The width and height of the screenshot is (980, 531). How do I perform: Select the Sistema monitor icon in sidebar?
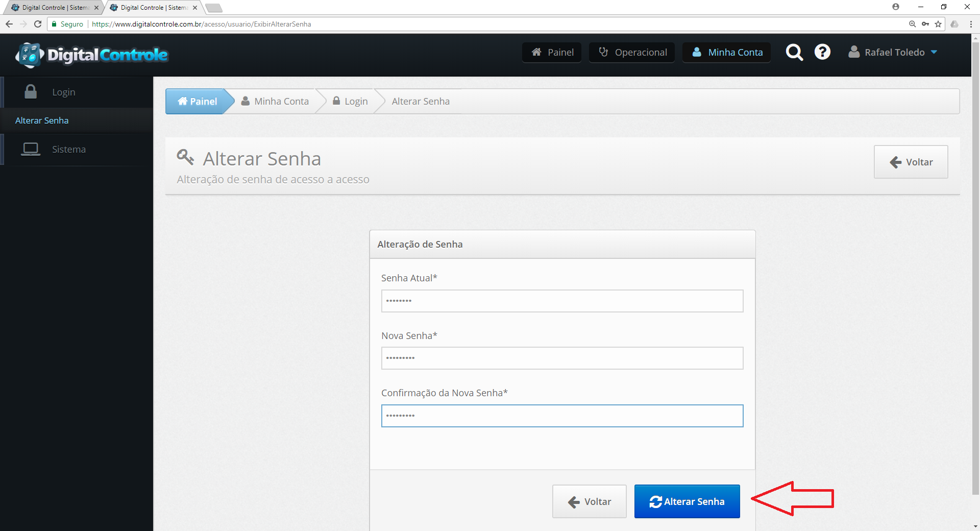(x=30, y=149)
